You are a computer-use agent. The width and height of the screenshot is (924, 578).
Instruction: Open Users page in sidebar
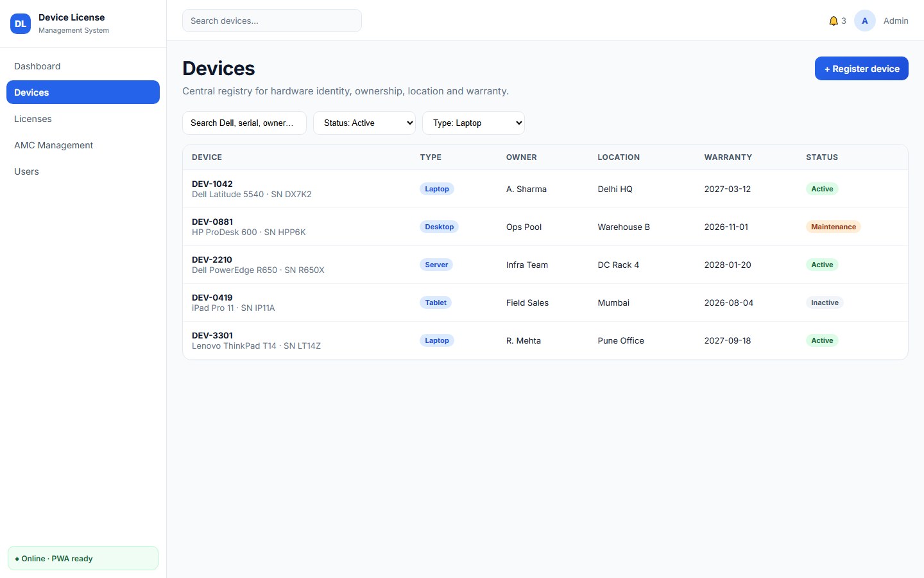pyautogui.click(x=83, y=171)
